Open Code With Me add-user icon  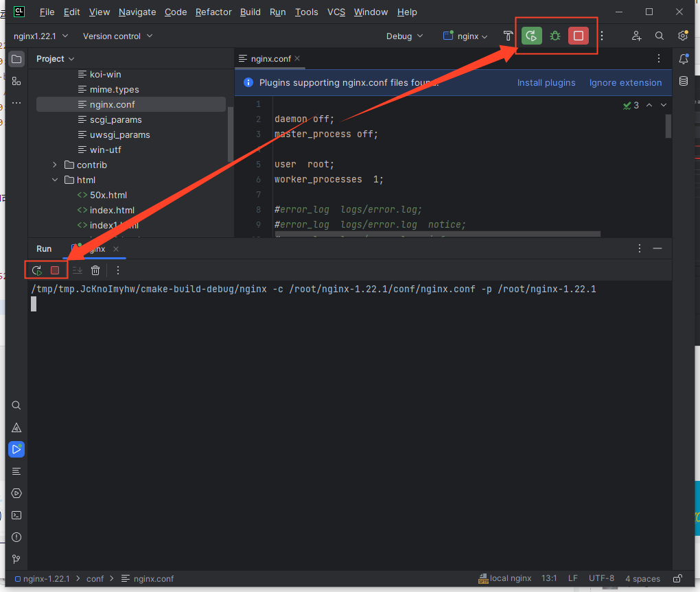[x=636, y=36]
